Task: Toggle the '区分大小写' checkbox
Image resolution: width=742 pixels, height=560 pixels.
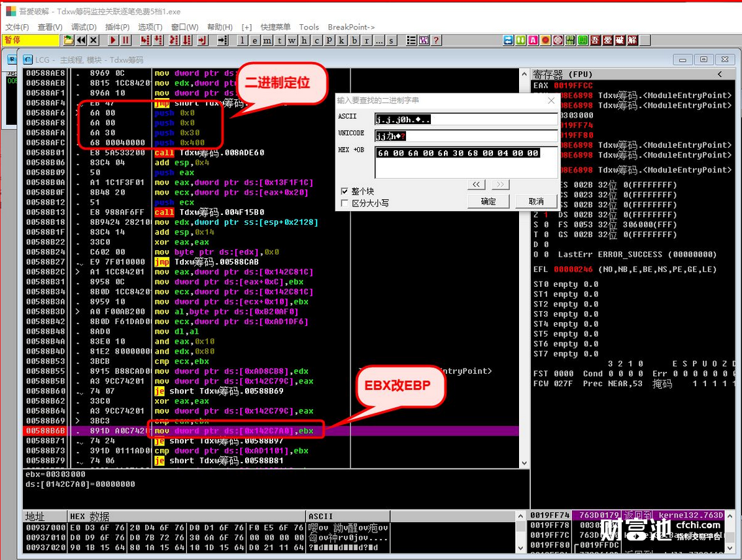Action: tap(345, 203)
